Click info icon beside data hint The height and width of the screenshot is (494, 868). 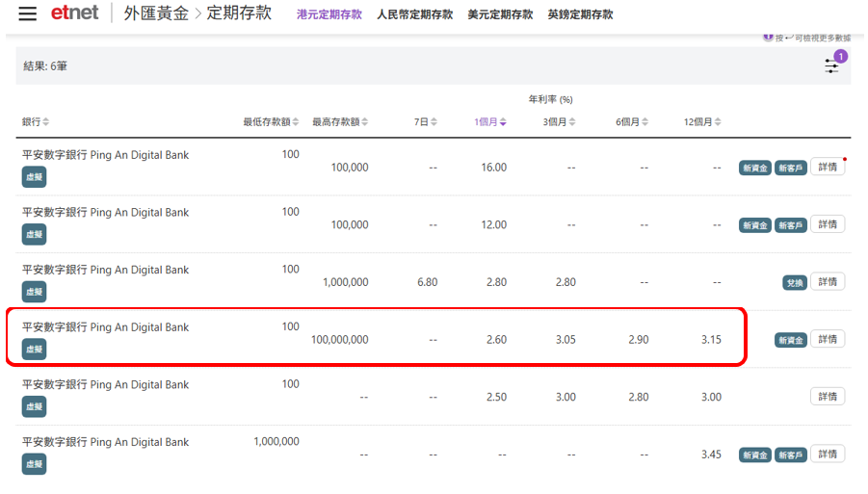point(768,37)
